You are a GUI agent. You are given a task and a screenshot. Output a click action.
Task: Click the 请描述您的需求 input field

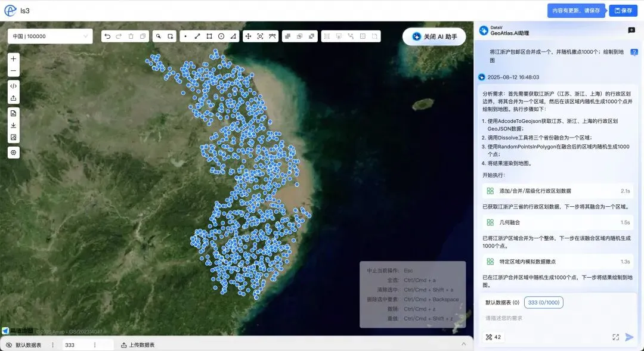click(x=559, y=318)
